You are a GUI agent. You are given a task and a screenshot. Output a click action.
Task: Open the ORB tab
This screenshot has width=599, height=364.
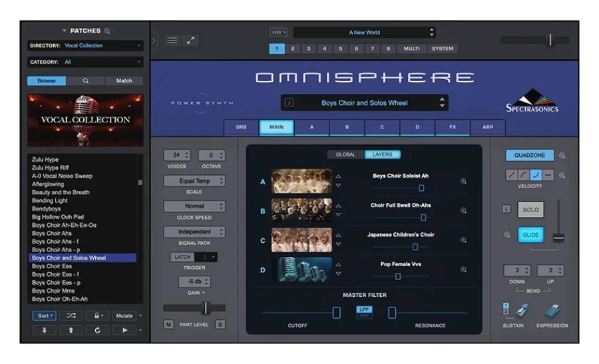pyautogui.click(x=241, y=127)
